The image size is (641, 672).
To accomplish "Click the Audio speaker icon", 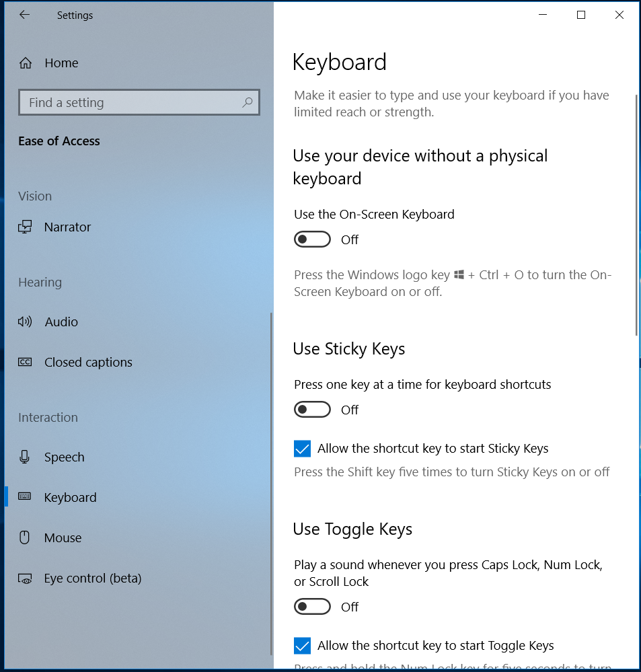I will [x=26, y=322].
